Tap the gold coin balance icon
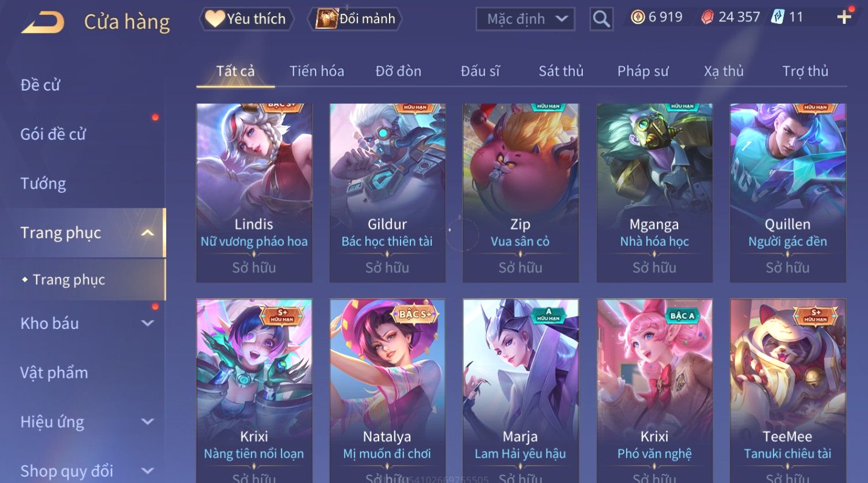 point(638,17)
